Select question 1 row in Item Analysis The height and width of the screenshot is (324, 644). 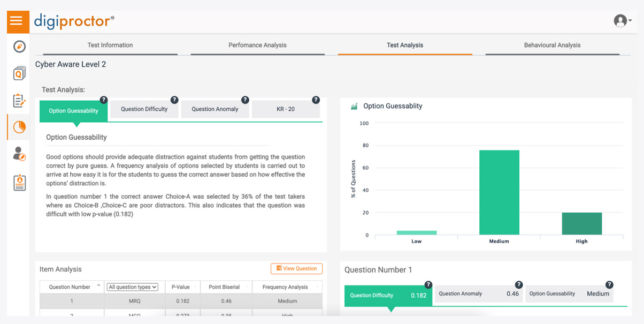click(181, 301)
